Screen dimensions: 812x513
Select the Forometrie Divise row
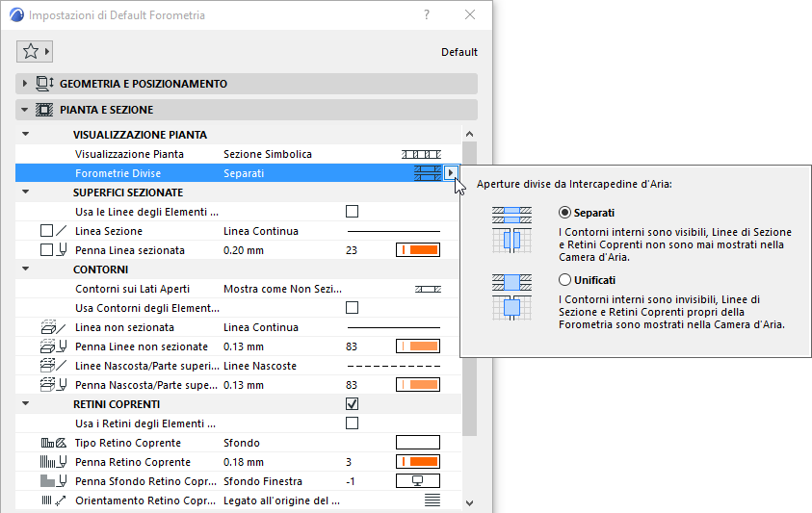pos(238,173)
